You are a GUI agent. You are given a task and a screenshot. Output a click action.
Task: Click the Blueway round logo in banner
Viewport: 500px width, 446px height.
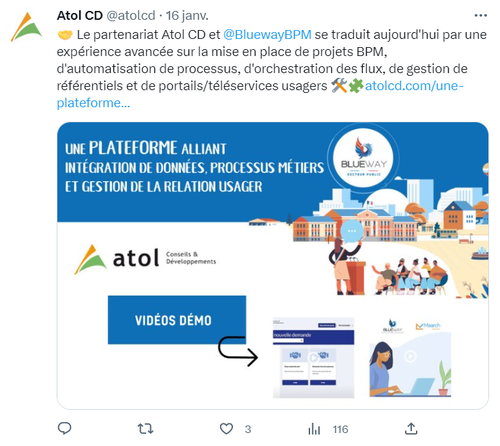363,158
